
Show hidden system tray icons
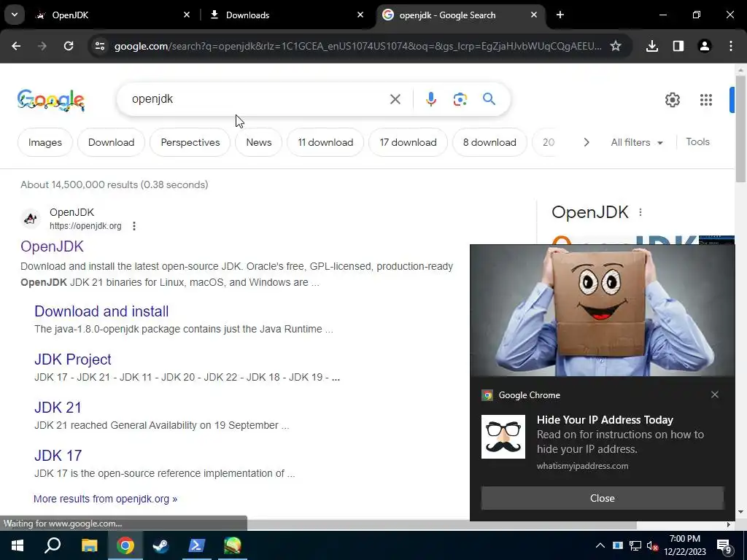[600, 545]
